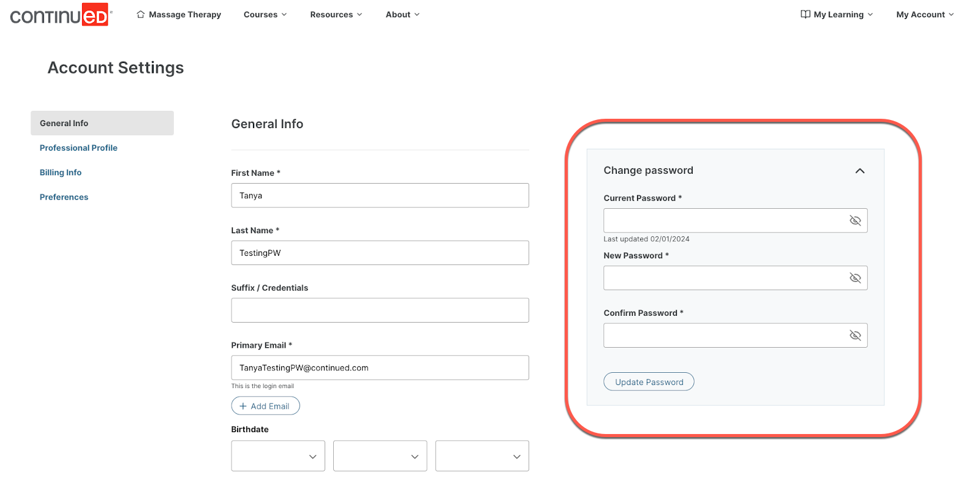Expand the My Account menu
The width and height of the screenshot is (980, 483).
(x=924, y=15)
